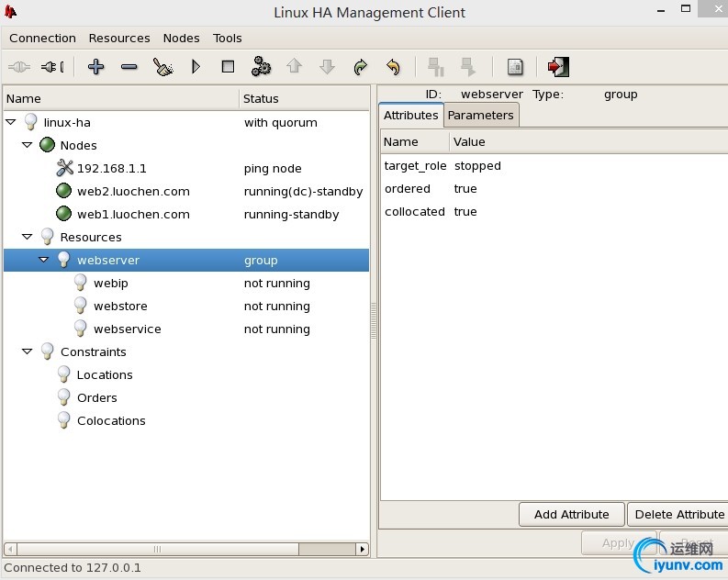Collapse the Constraints tree branch
This screenshot has height=580, width=728.
point(28,351)
